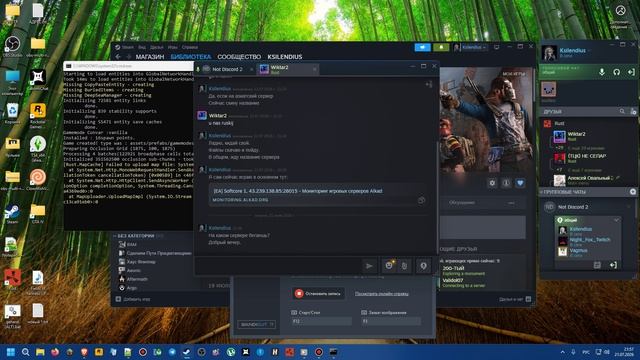Viewport: 640px width, 360px height.
Task: Start voice chat button in chat window
Action: point(423,266)
